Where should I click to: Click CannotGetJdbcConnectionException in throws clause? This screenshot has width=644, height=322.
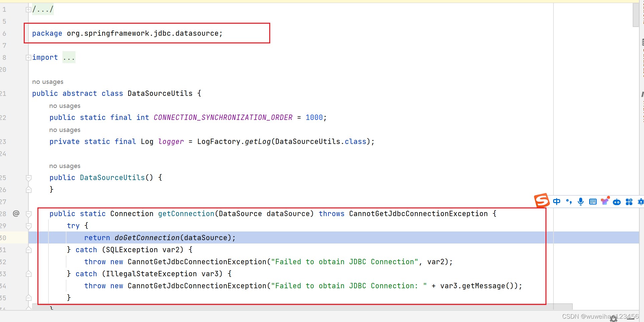pyautogui.click(x=419, y=214)
